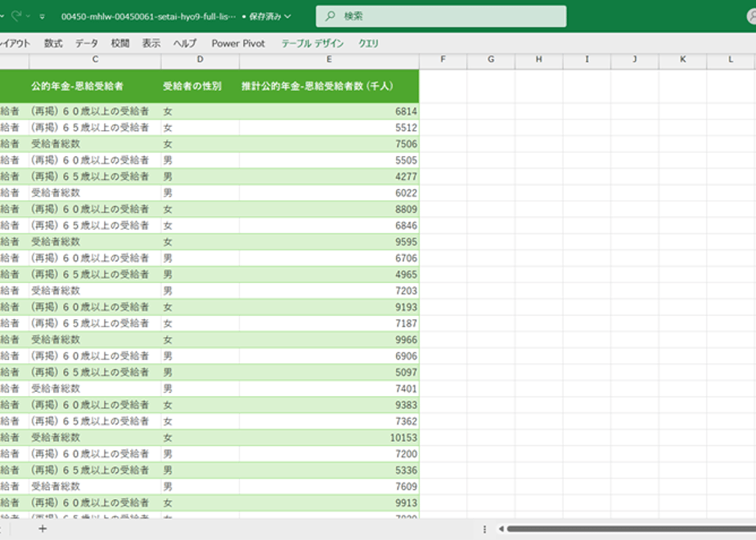Click the horizontal scrollbar left arrow
The width and height of the screenshot is (756, 540).
click(x=501, y=529)
